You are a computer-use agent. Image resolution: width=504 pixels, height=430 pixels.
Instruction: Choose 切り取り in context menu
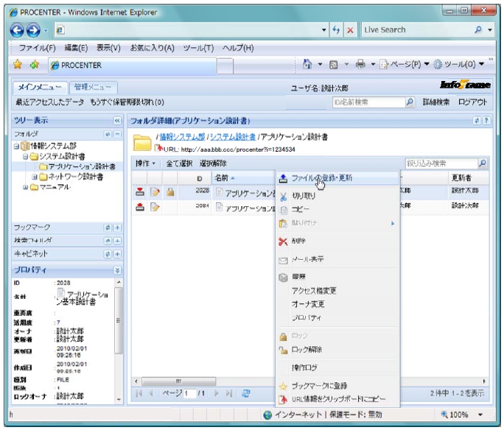(x=337, y=196)
